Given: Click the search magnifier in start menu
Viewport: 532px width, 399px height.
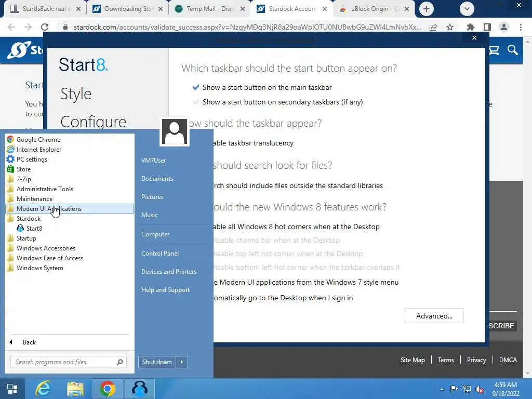Looking at the screenshot, I should tap(120, 362).
